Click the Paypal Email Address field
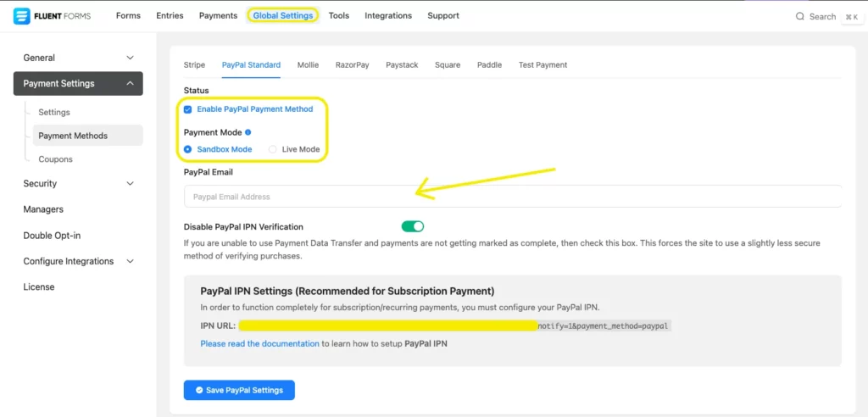The height and width of the screenshot is (417, 868). (513, 197)
